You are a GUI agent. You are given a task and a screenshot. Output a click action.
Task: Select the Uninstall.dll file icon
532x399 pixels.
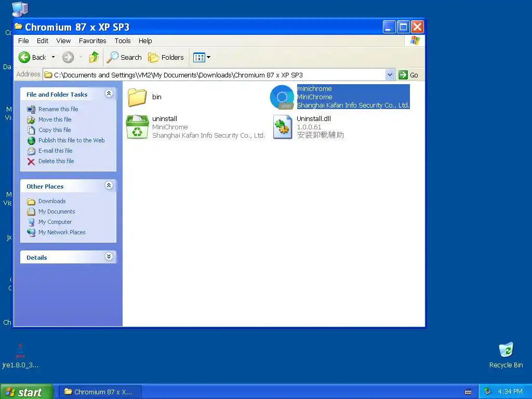(283, 127)
